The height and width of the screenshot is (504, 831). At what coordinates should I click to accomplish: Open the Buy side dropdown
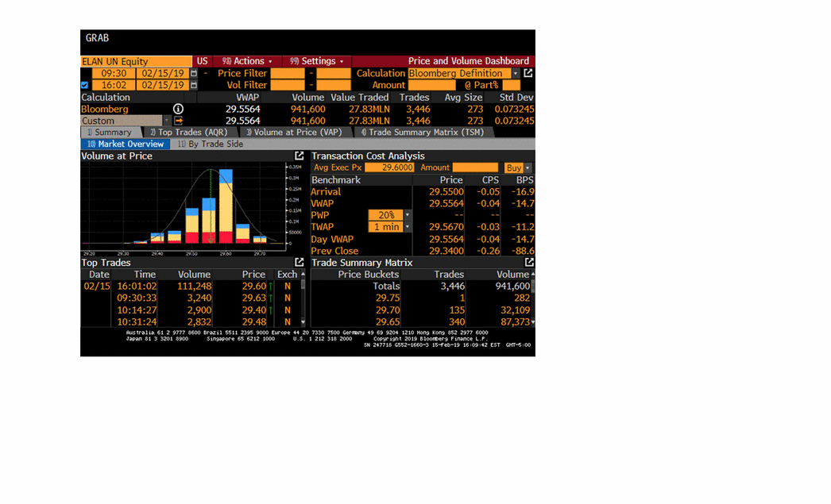point(528,168)
